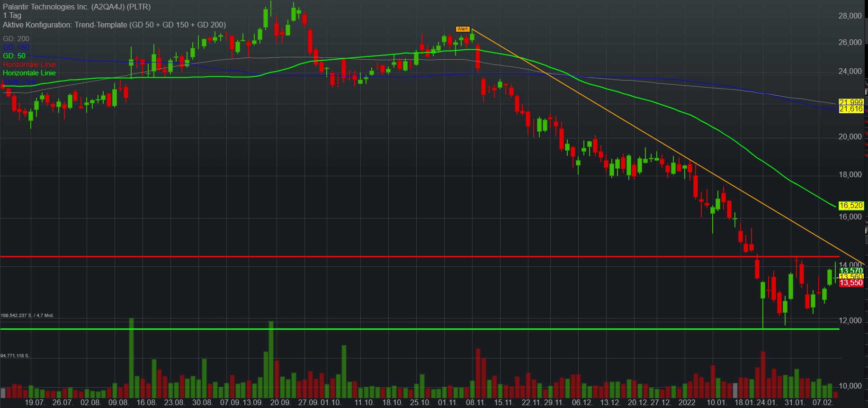The height and width of the screenshot is (408, 868).
Task: Click the 08.11. date label
Action: 476,403
